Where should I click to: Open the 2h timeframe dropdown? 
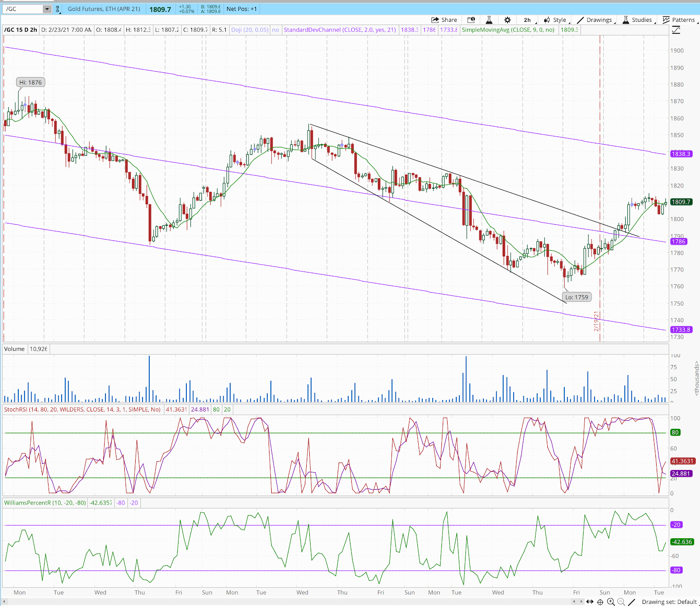pos(530,20)
